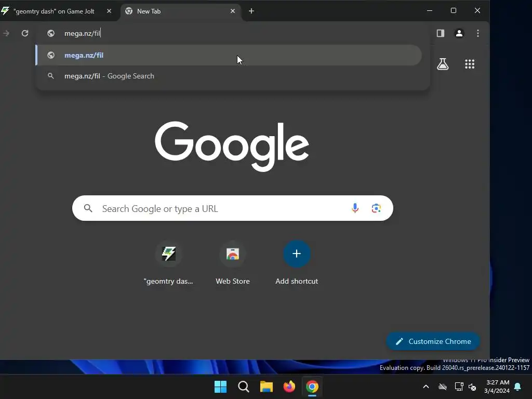The image size is (532, 399).
Task: Click the globe icon in the address bar
Action: click(51, 33)
